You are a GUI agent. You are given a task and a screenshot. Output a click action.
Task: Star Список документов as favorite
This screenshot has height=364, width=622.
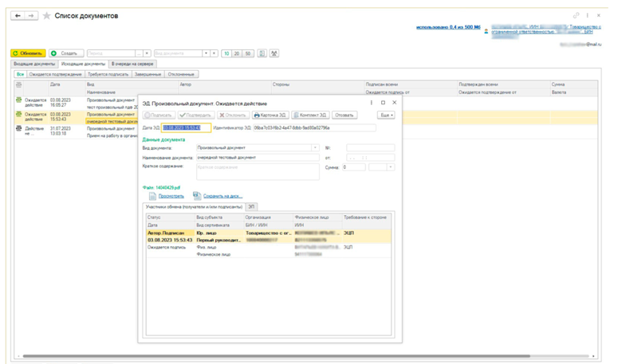[x=46, y=15]
